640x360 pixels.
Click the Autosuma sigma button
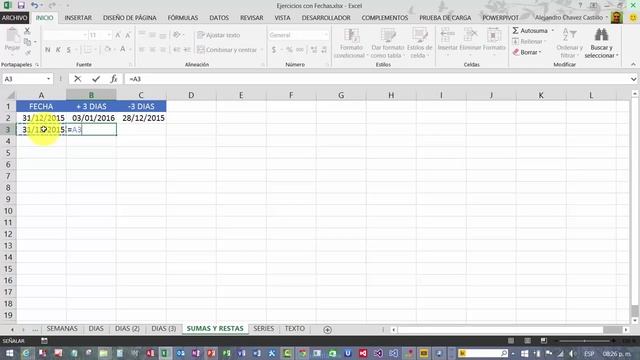coord(530,31)
